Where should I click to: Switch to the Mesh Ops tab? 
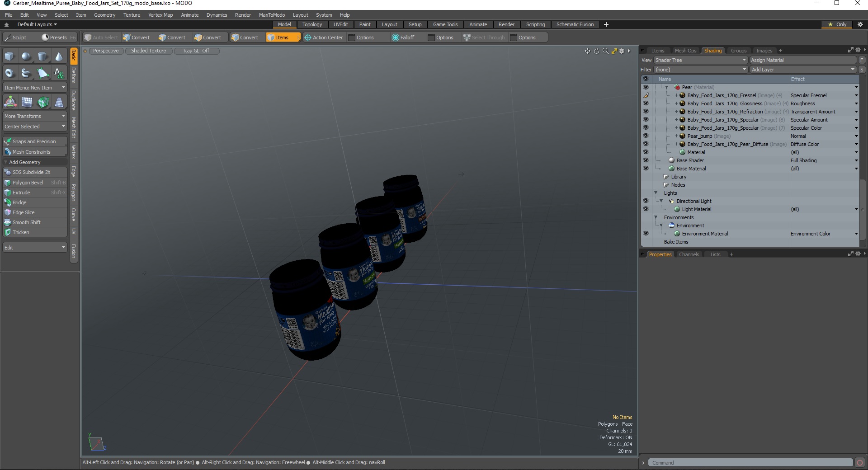(x=685, y=51)
